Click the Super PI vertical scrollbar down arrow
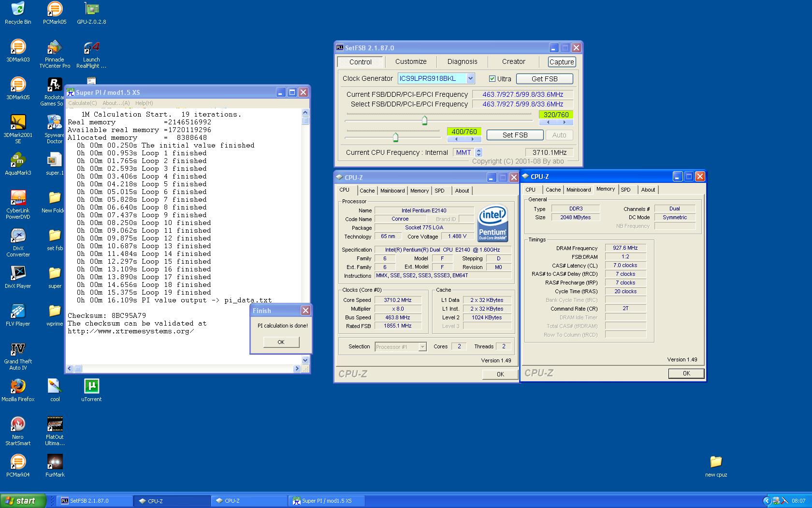This screenshot has width=812, height=508. (305, 360)
